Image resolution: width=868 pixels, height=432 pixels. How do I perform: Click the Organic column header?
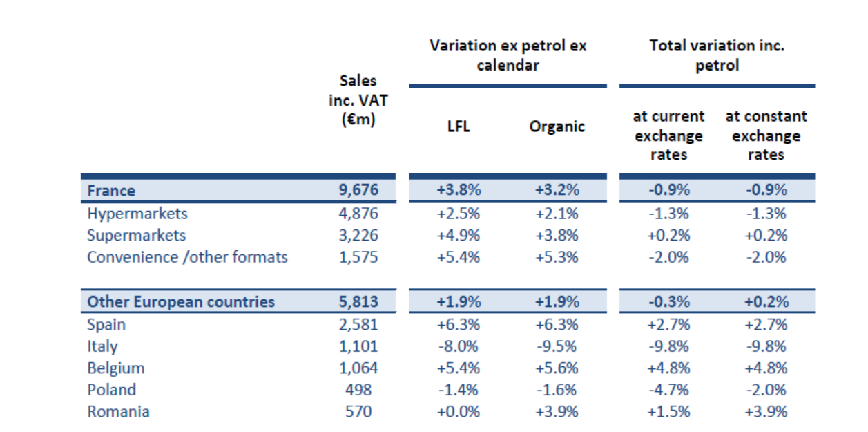557,126
